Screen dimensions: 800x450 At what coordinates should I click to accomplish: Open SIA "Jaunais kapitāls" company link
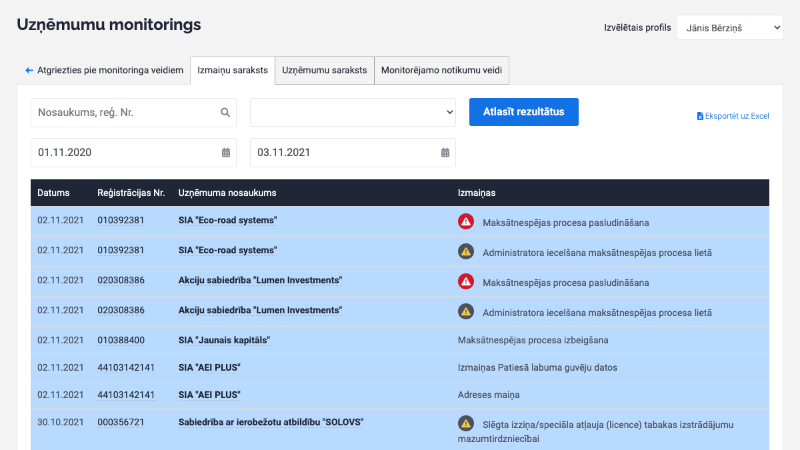(x=224, y=340)
